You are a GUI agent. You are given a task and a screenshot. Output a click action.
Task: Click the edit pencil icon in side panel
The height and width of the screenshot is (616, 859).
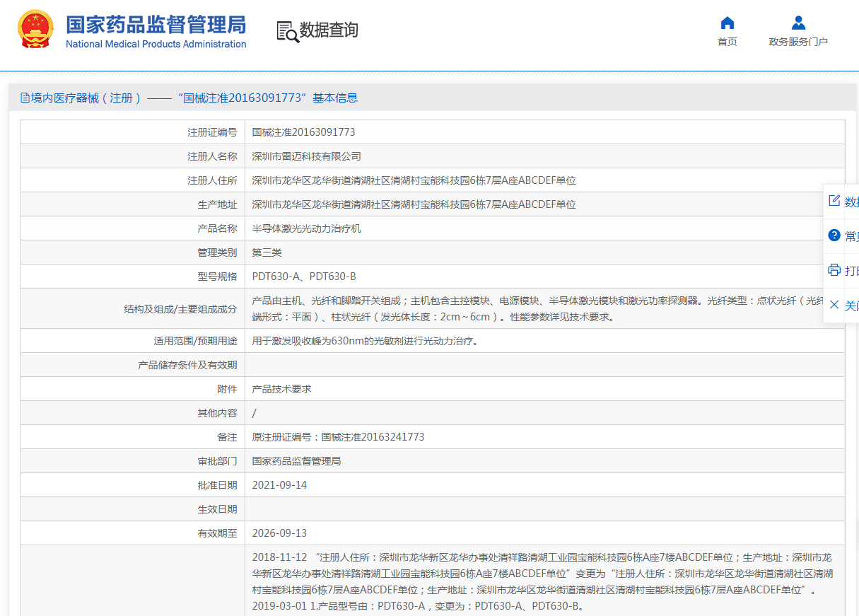[834, 201]
